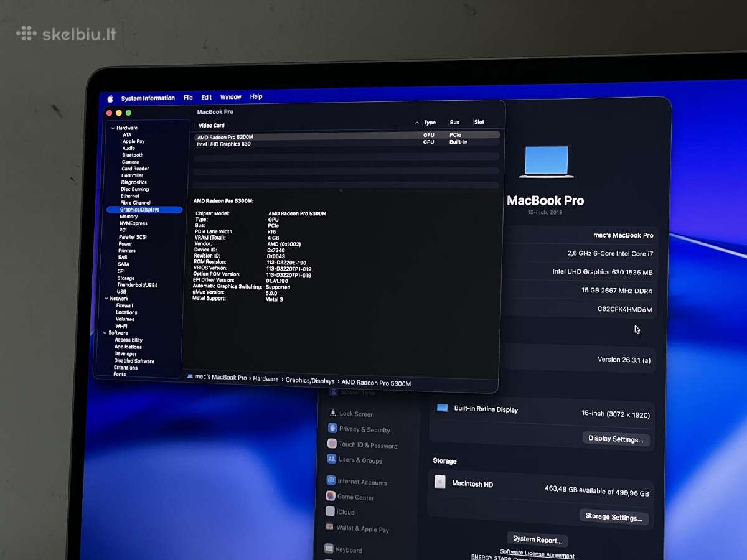
Task: Select Printers in the sidebar
Action: click(x=127, y=251)
